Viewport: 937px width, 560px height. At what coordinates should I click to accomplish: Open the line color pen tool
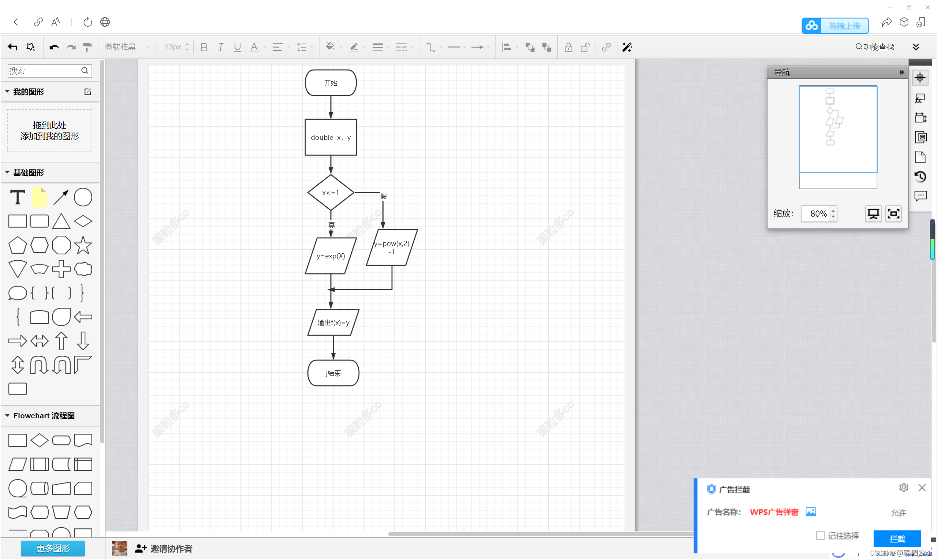click(354, 47)
